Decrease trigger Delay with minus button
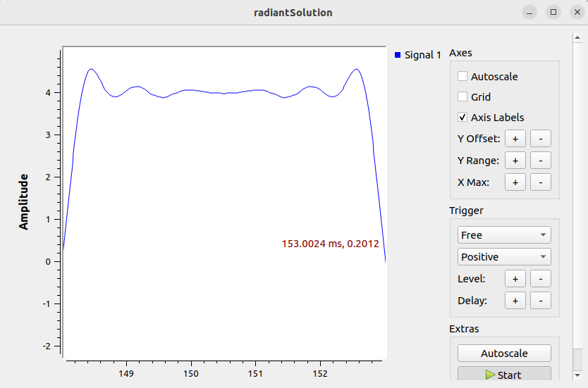This screenshot has height=388, width=588. tap(540, 301)
